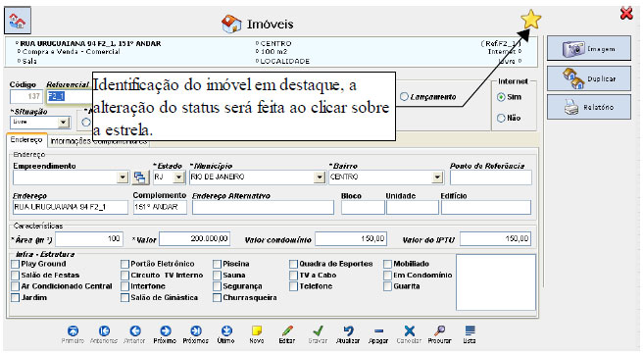Check the Portão Eletrônico checkbox
This screenshot has width=644, height=354.
pyautogui.click(x=124, y=264)
